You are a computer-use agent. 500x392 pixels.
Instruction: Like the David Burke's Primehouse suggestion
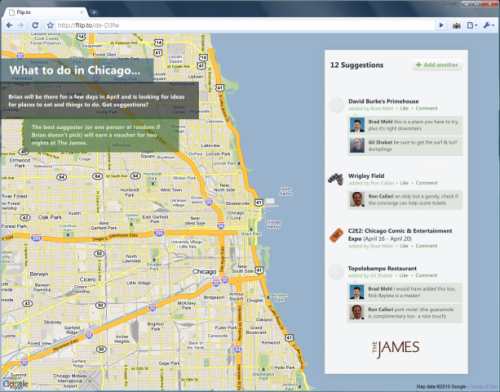[x=404, y=108]
